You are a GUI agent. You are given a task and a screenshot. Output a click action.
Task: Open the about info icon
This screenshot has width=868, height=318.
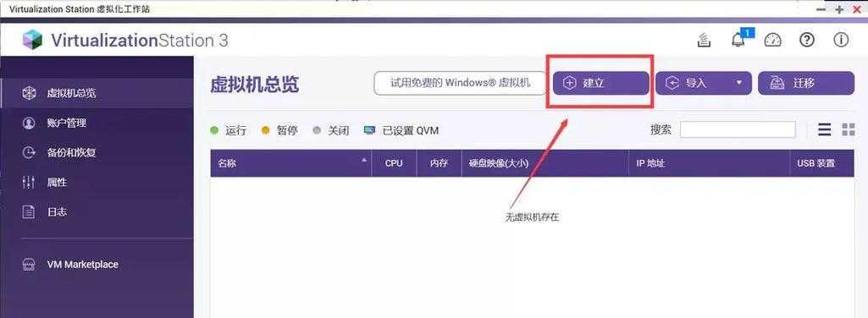click(x=841, y=40)
